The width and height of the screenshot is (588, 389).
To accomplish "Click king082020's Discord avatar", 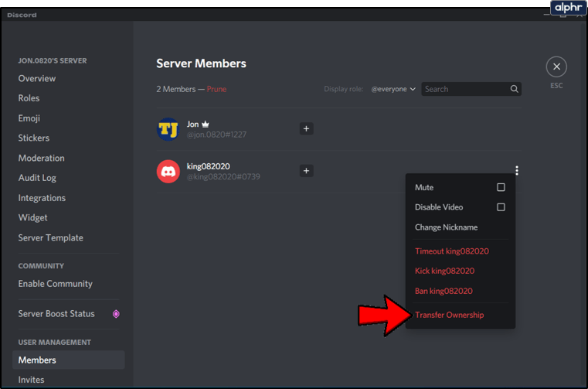I will tap(168, 171).
